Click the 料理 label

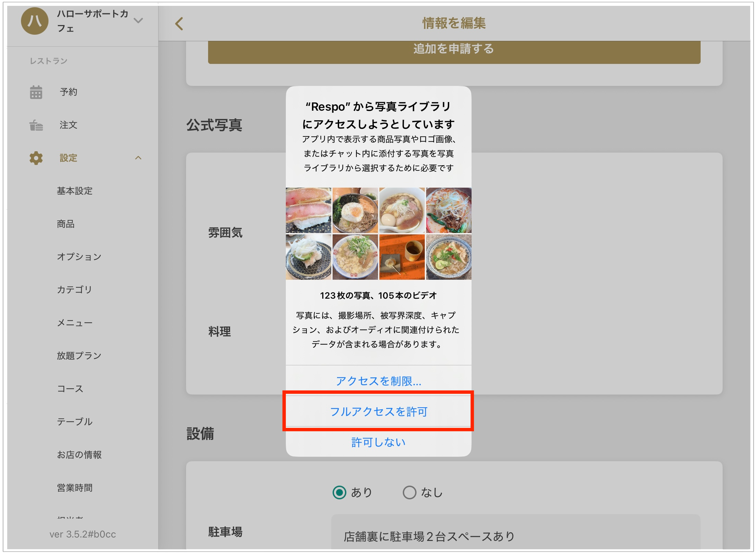coord(219,332)
